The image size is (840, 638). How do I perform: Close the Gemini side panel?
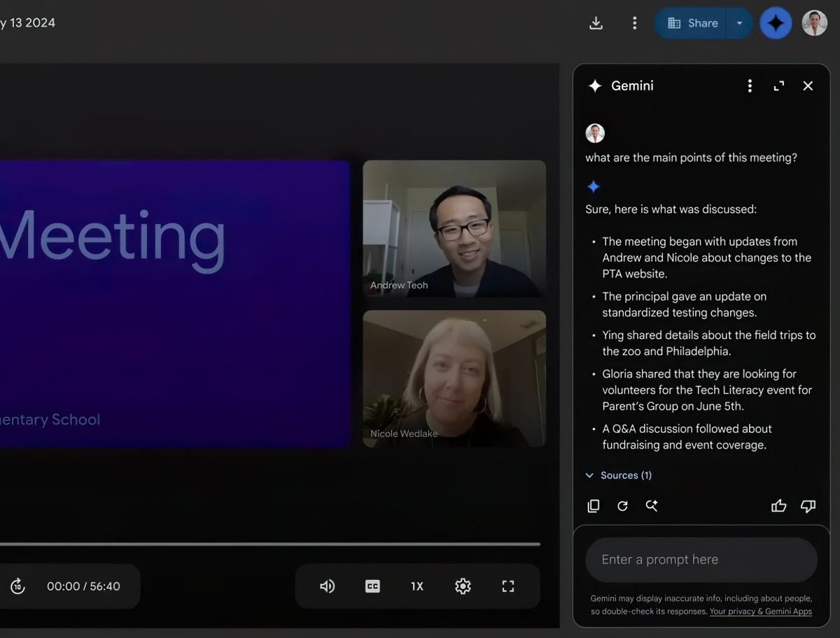808,85
